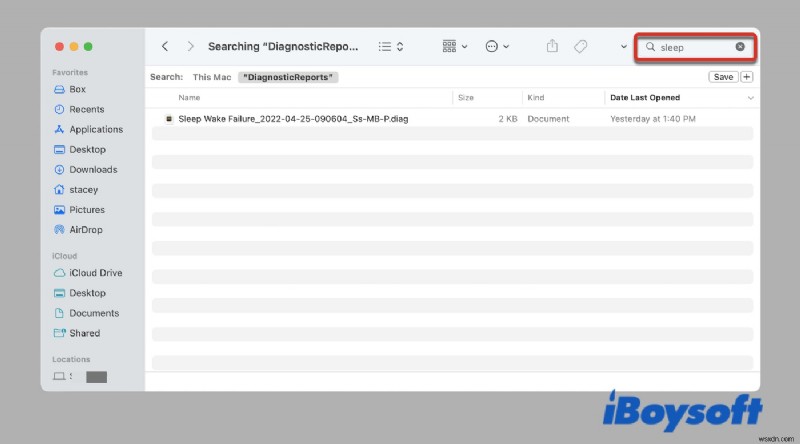Click the Share toolbar icon

click(552, 46)
